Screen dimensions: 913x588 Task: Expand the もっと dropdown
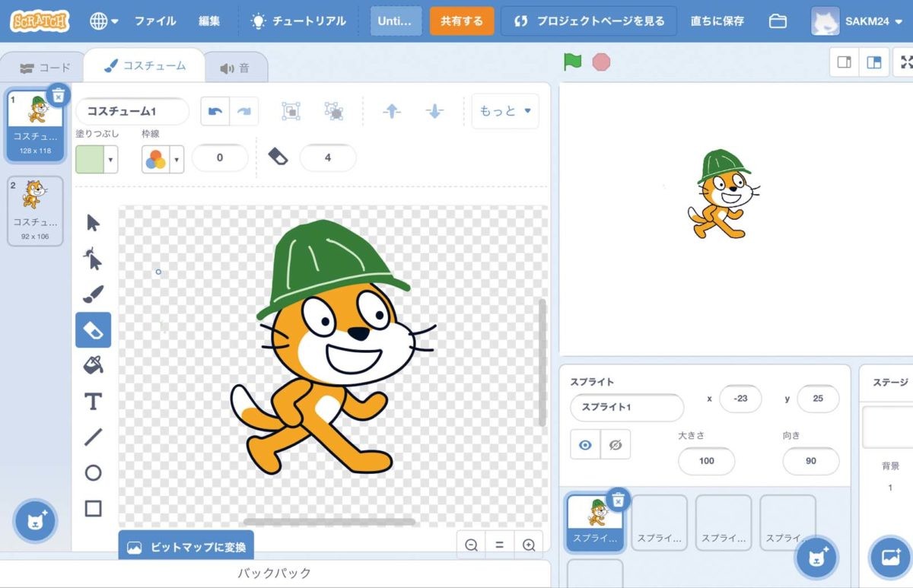click(x=504, y=112)
